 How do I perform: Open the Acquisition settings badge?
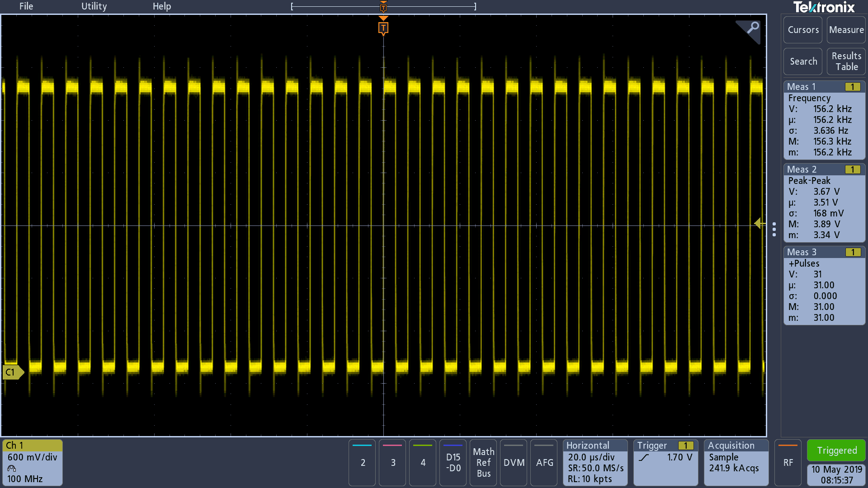[x=736, y=462]
